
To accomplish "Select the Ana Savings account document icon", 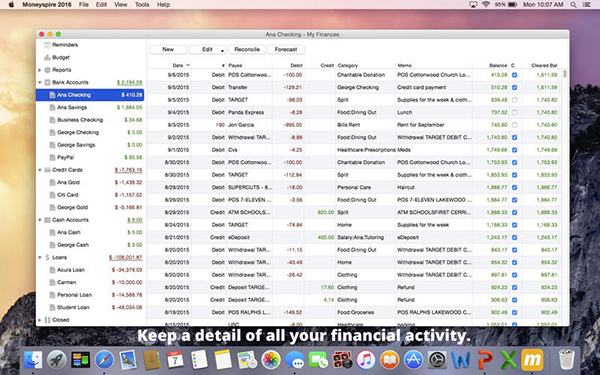I will point(52,108).
